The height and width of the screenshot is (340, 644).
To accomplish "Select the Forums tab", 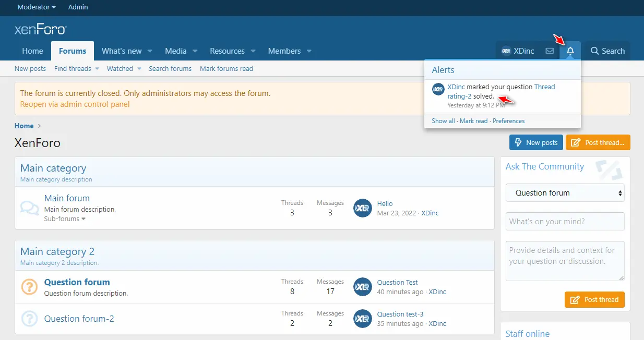I will point(73,51).
